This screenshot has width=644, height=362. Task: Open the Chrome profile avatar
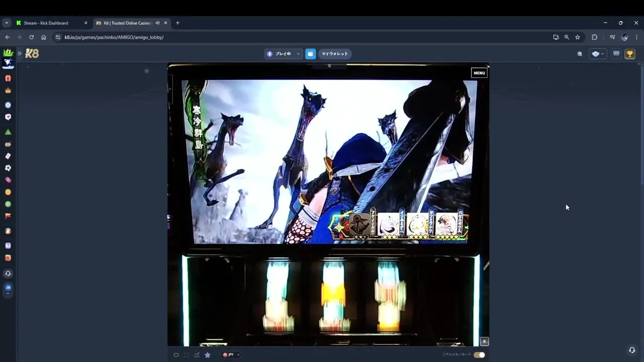624,37
